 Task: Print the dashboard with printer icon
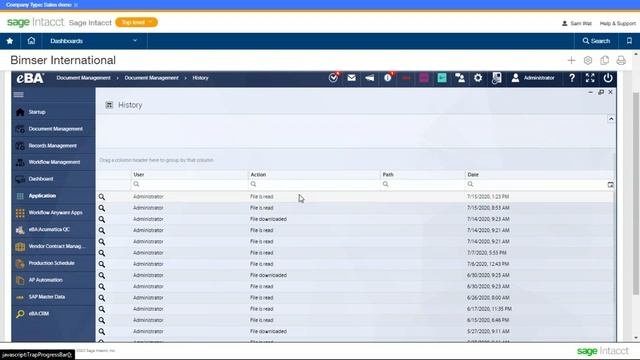621,60
